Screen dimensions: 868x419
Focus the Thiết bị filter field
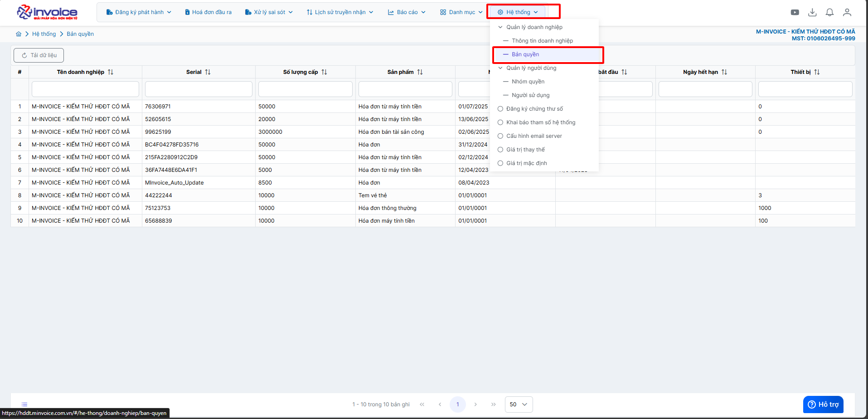pyautogui.click(x=805, y=89)
